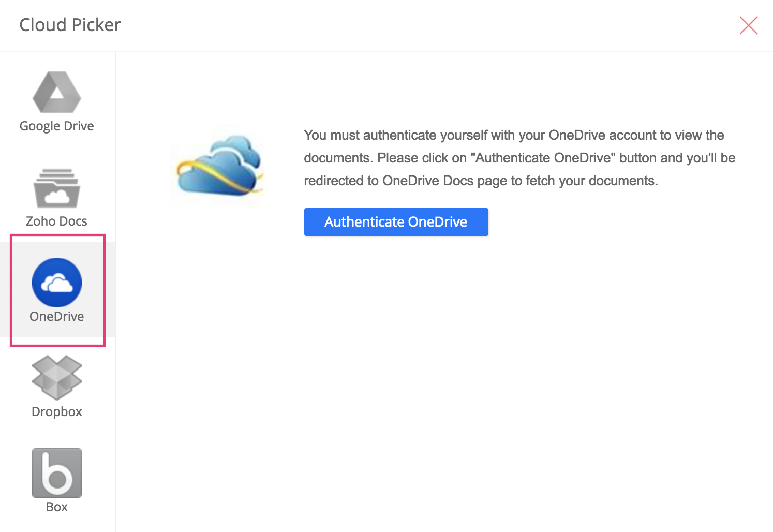This screenshot has width=773, height=532.
Task: Click the OneDrive label in sidebar
Action: click(x=57, y=317)
